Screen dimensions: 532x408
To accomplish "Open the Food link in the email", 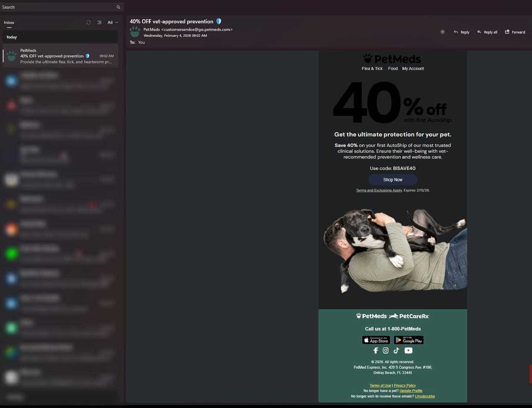I will (393, 69).
